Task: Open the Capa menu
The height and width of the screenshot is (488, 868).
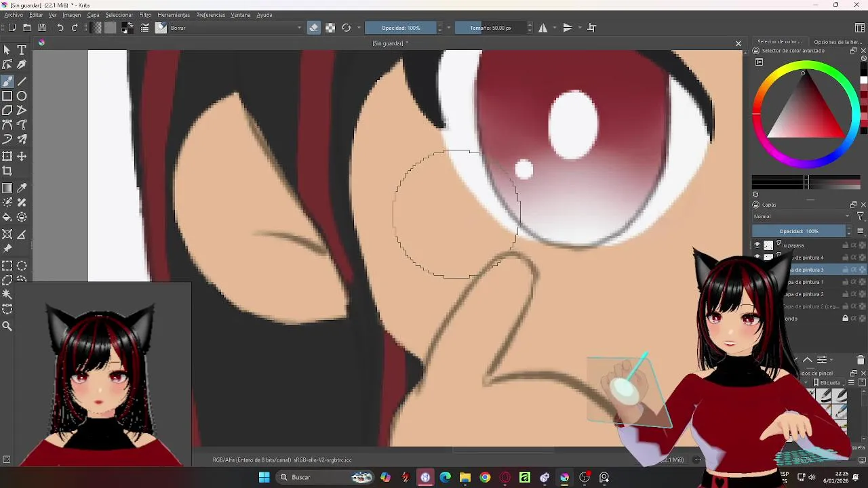Action: [x=93, y=15]
